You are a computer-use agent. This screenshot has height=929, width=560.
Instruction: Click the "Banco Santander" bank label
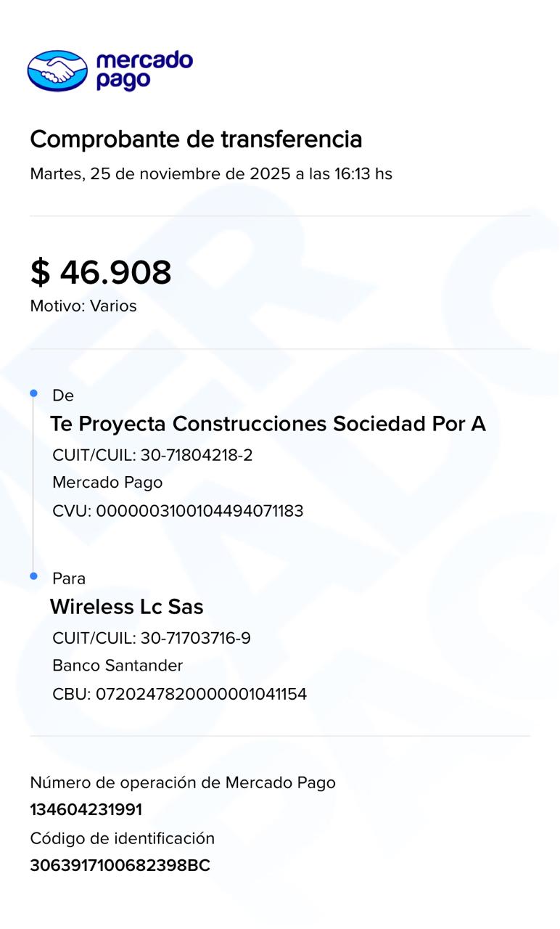pyautogui.click(x=118, y=666)
